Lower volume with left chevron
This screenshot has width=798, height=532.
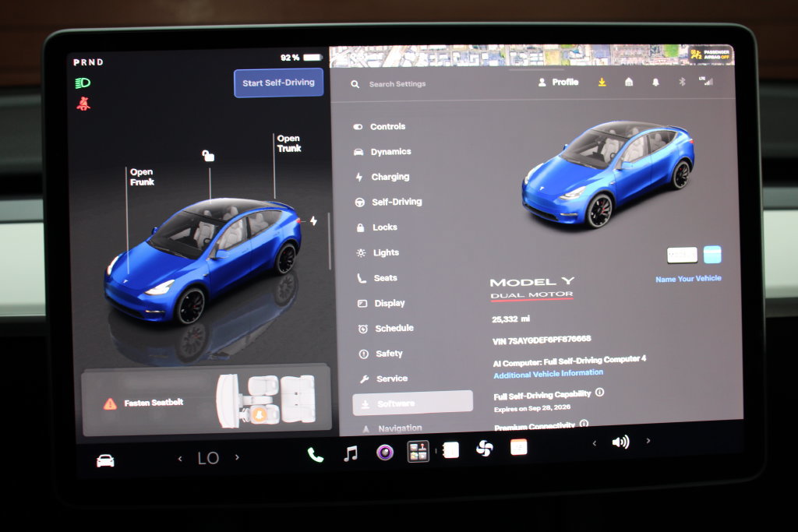click(595, 443)
